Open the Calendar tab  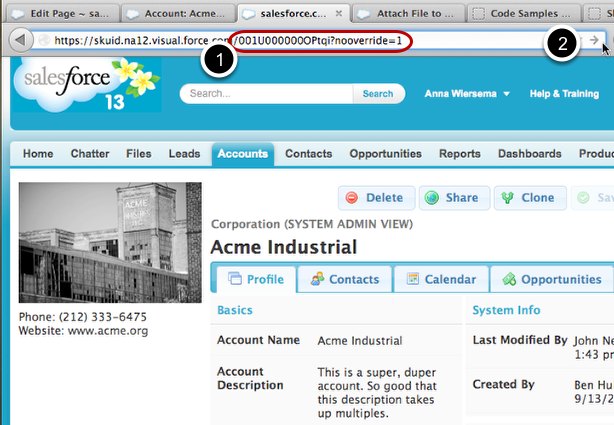[x=439, y=279]
